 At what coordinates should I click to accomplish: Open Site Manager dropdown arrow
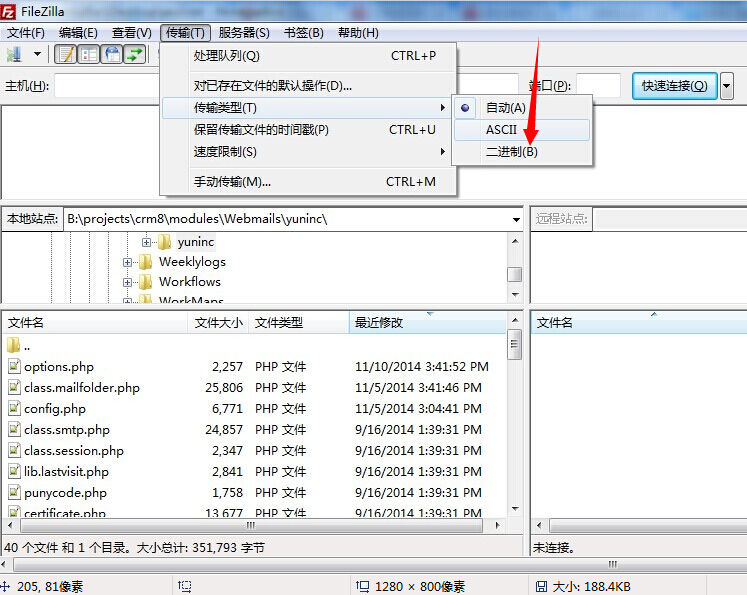tap(37, 54)
